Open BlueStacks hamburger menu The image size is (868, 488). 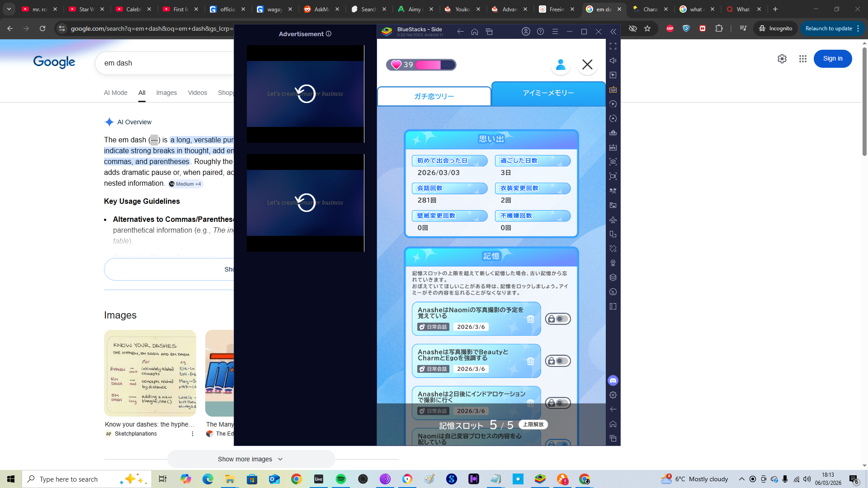tap(555, 32)
